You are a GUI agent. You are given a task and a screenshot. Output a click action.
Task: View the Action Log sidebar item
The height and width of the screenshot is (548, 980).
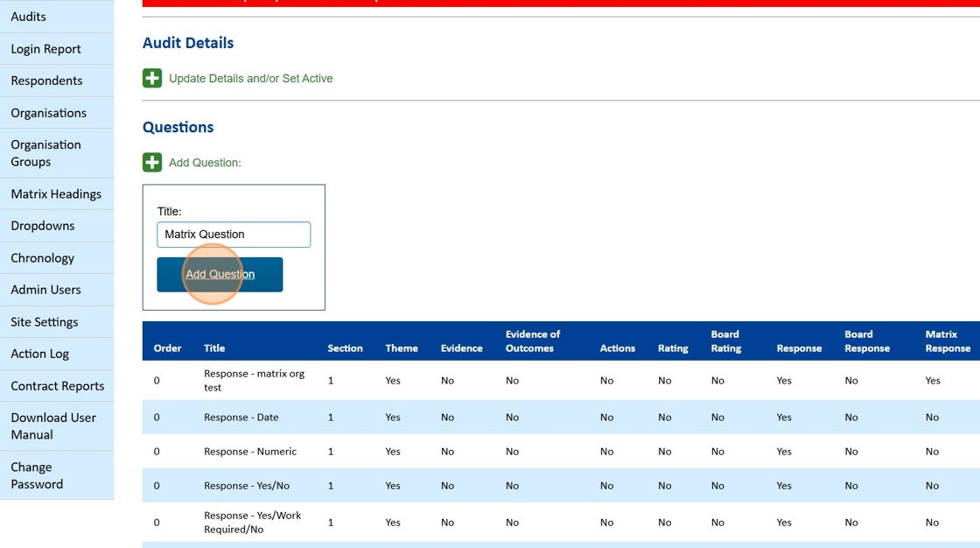point(57,354)
